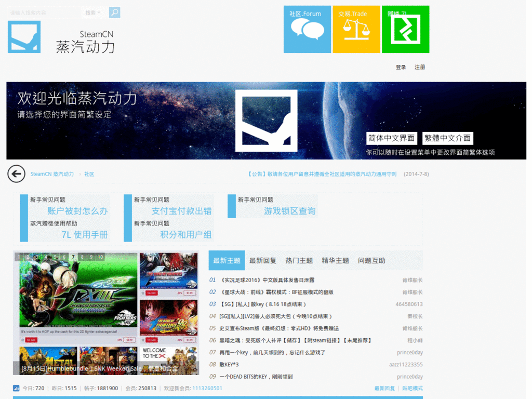This screenshot has height=399, width=532.
Task: Click 最新回复 link in stats bar
Action: [x=384, y=388]
